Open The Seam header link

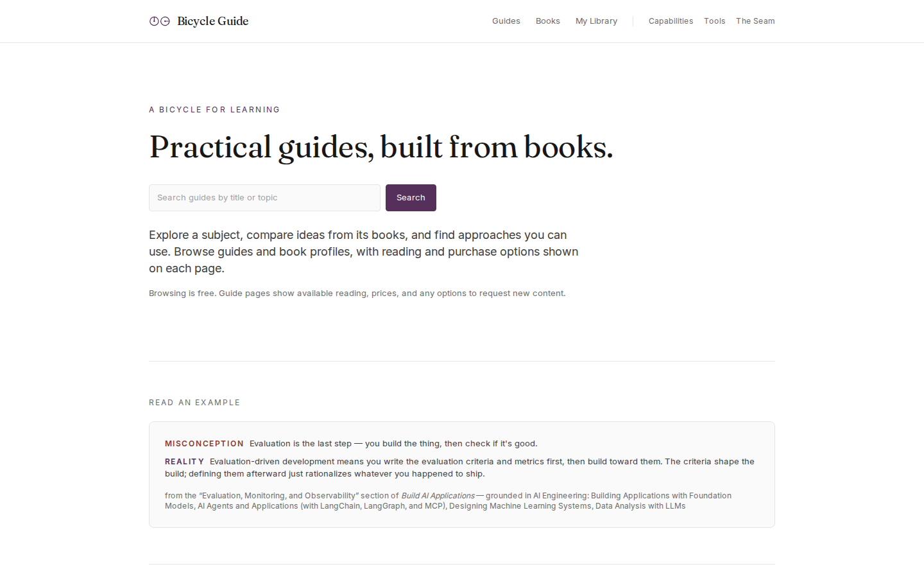(x=755, y=21)
